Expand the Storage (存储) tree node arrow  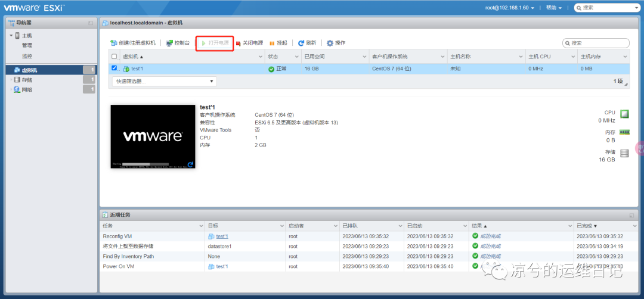click(x=11, y=80)
